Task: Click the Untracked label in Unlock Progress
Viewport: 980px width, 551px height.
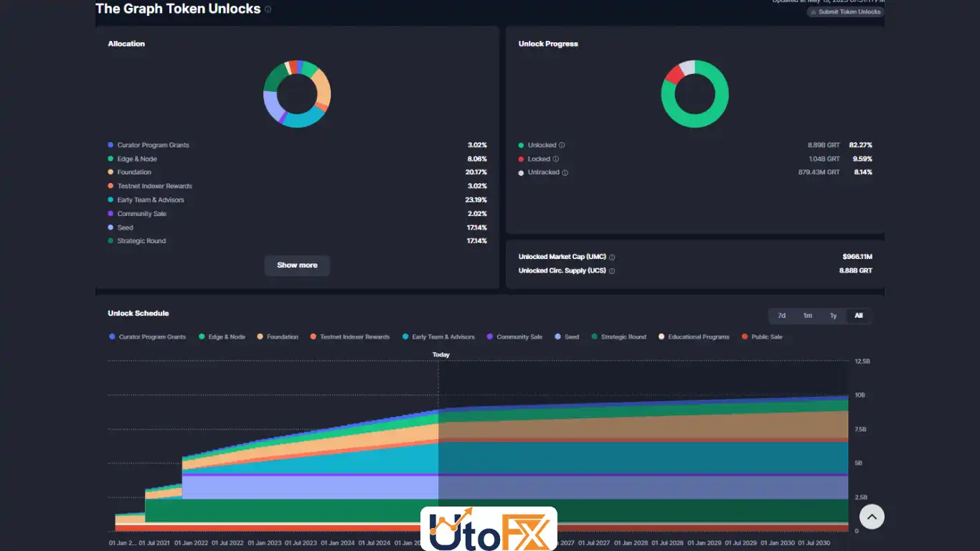Action: (543, 172)
